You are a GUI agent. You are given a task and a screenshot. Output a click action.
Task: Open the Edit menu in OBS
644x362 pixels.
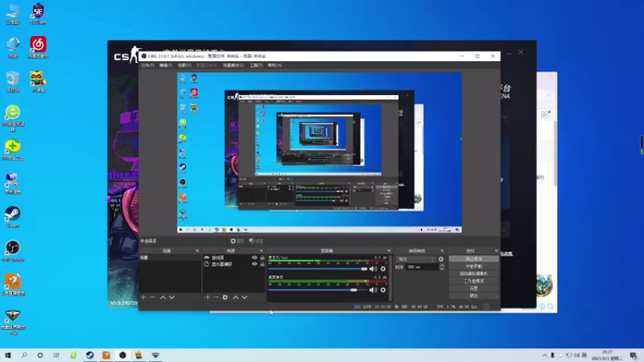point(166,65)
